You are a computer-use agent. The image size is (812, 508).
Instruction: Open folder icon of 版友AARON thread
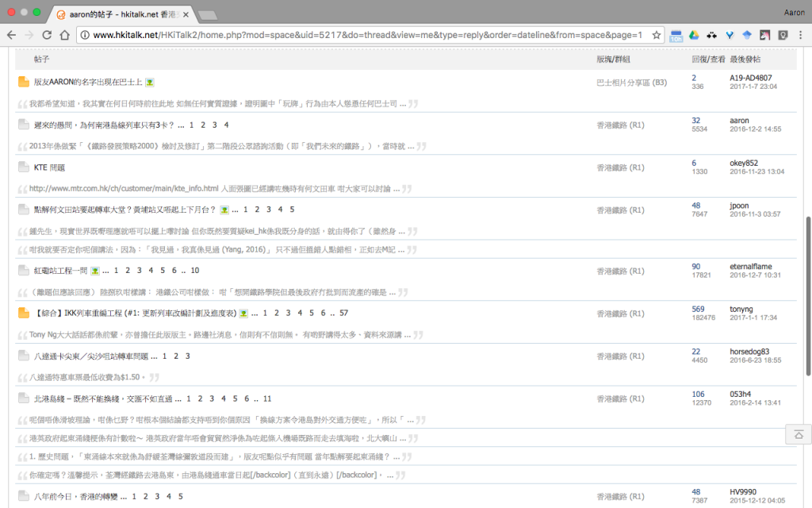(x=23, y=82)
